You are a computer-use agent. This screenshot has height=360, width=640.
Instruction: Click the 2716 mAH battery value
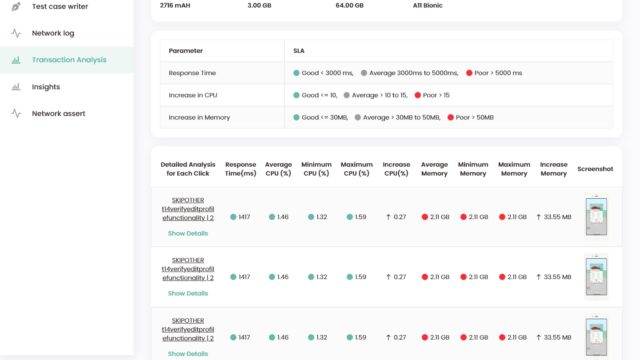point(175,6)
